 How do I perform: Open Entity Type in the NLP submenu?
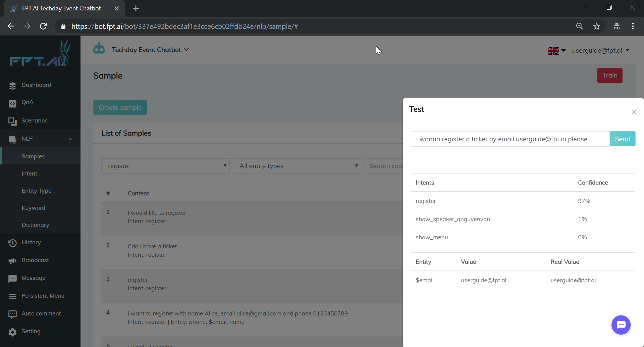(37, 191)
